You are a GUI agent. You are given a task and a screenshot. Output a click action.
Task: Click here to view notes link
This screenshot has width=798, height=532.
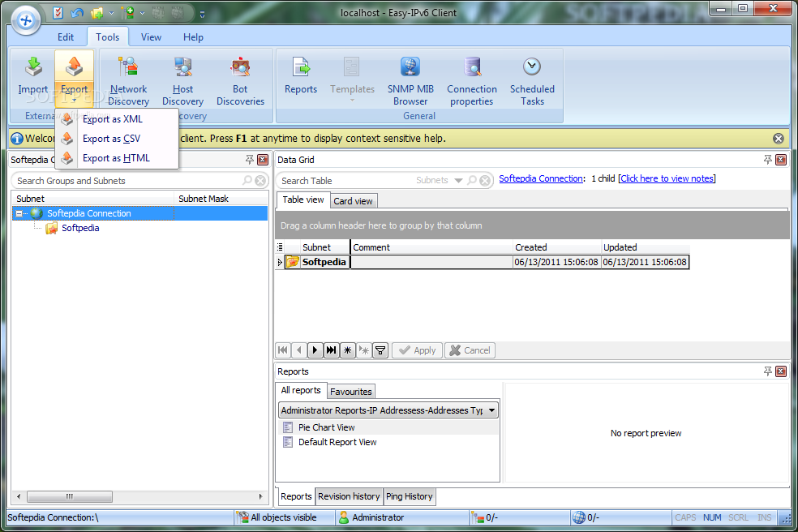pos(667,178)
